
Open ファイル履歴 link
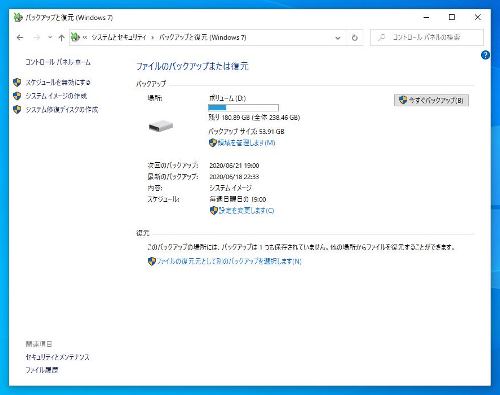click(42, 370)
